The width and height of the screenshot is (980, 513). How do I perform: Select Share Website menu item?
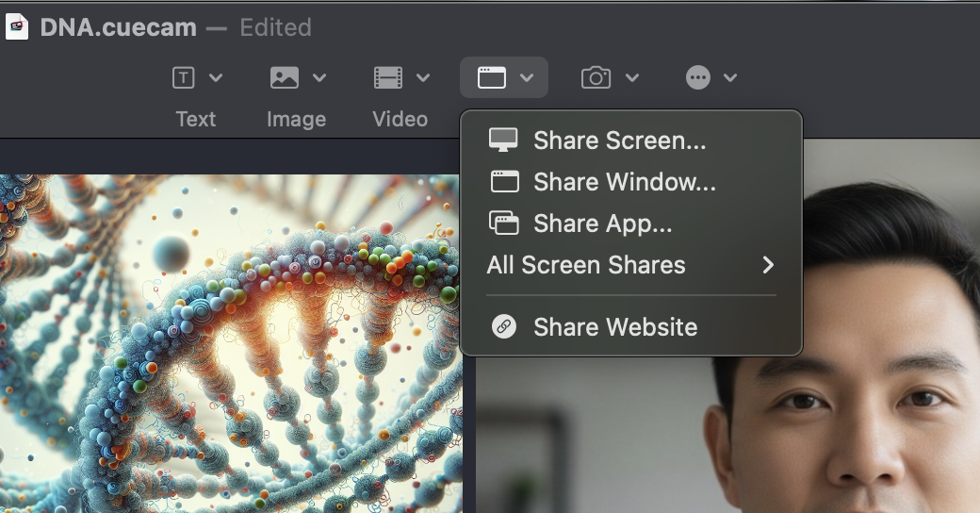click(x=631, y=326)
